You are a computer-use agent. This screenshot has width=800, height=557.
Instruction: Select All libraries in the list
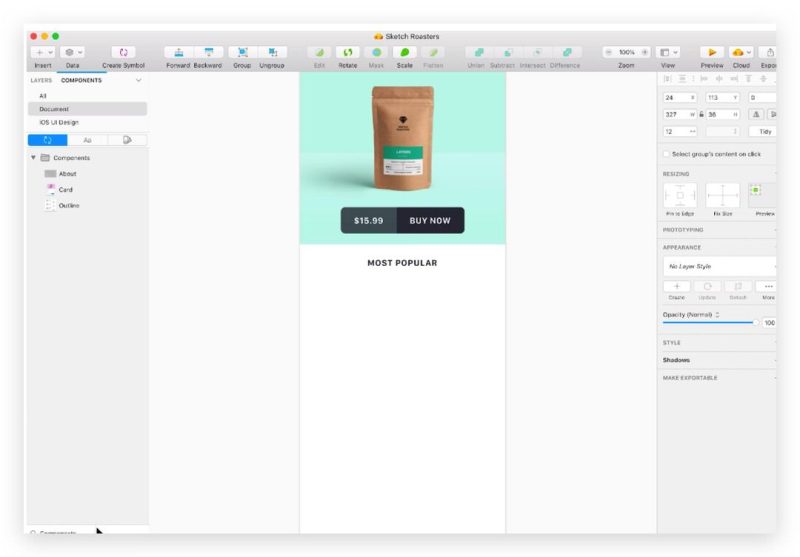(x=88, y=96)
